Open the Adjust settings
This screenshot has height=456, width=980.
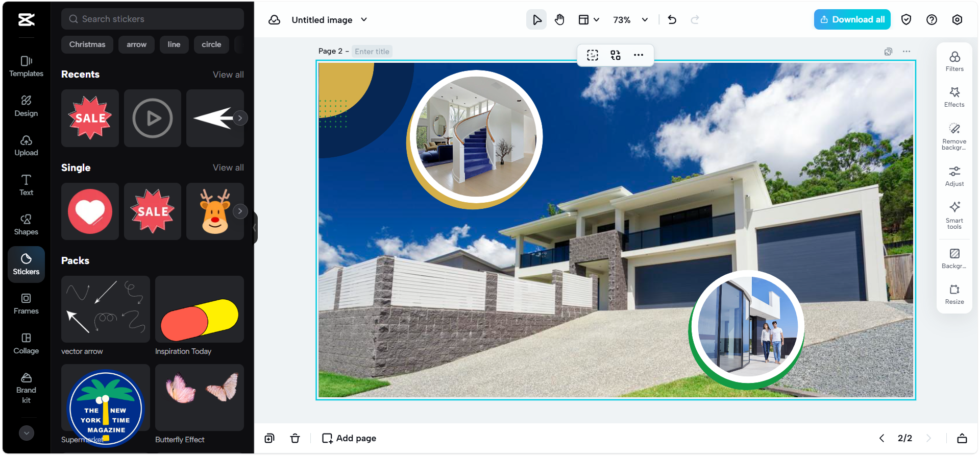[x=954, y=176]
